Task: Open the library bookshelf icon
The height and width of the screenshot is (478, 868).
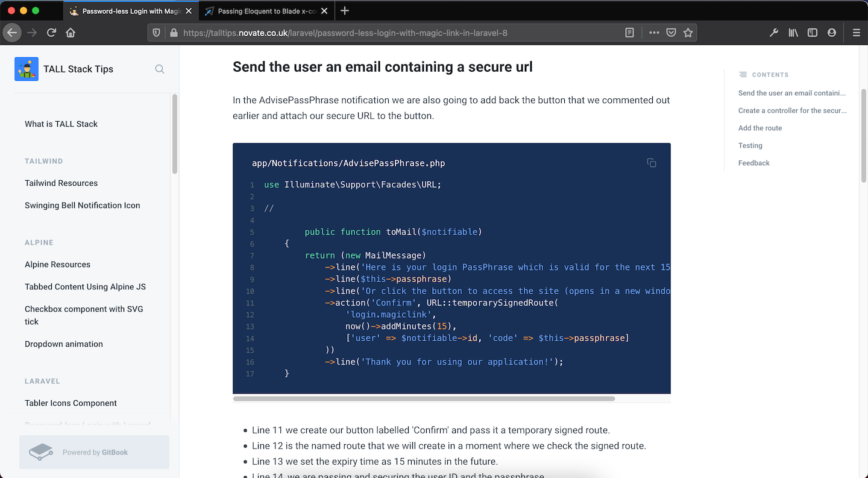Action: (793, 33)
